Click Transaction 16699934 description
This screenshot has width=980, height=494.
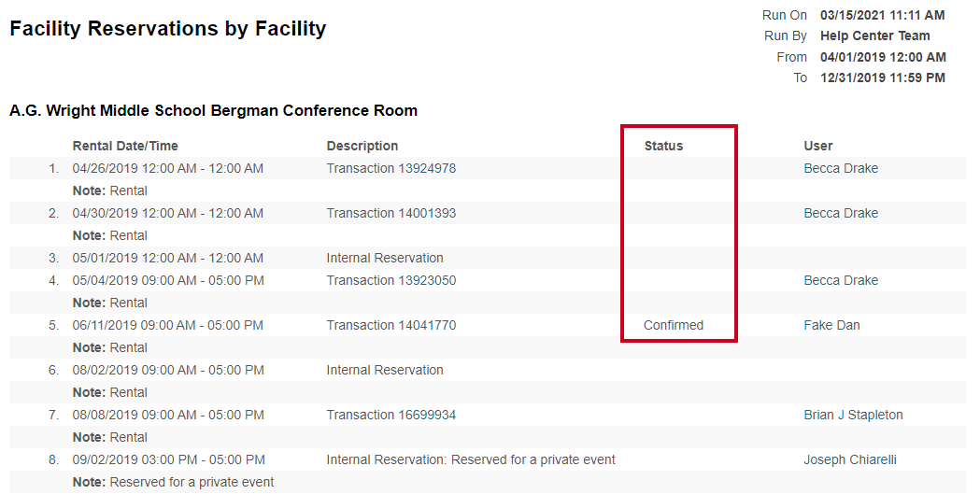tap(391, 415)
